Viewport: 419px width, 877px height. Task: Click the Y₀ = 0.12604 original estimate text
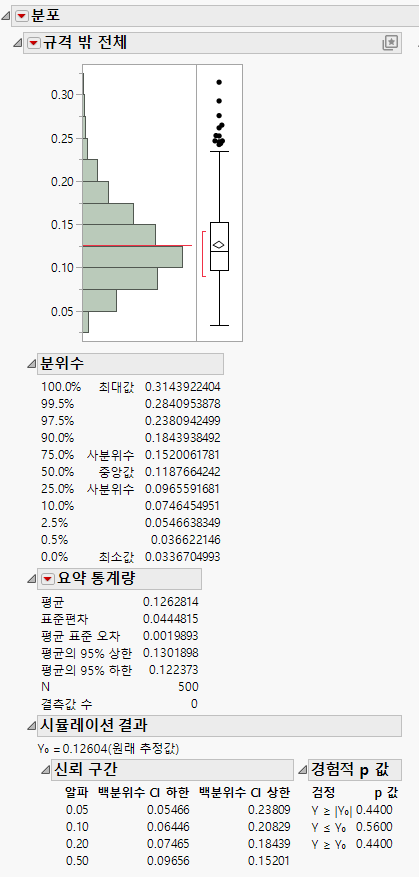click(109, 748)
